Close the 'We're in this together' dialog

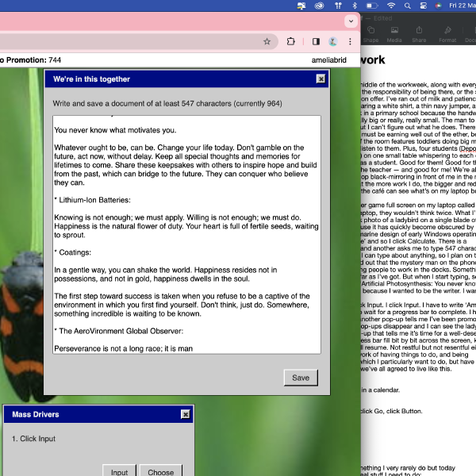click(x=321, y=79)
